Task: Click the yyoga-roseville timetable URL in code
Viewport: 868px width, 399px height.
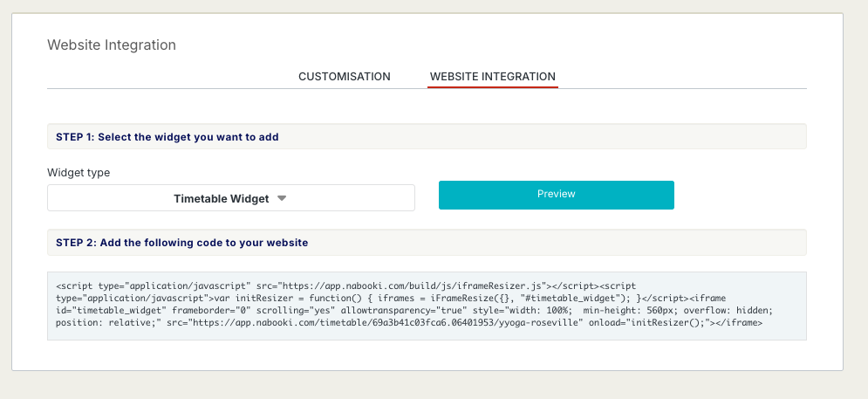Action: pyautogui.click(x=419, y=323)
